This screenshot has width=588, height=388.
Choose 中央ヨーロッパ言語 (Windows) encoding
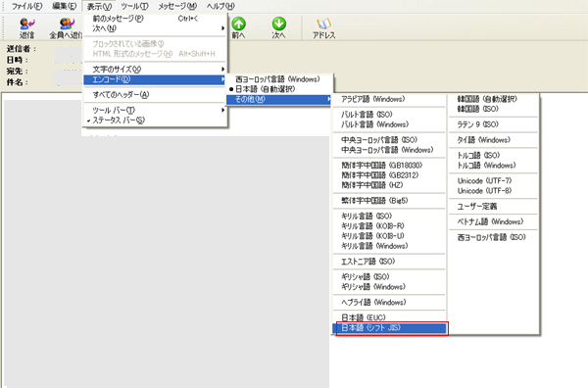click(x=389, y=150)
